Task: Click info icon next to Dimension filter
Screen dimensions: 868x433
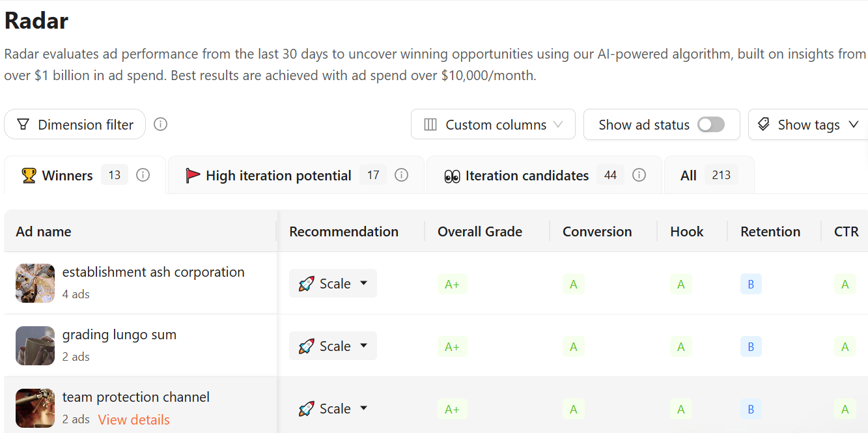Action: [161, 124]
